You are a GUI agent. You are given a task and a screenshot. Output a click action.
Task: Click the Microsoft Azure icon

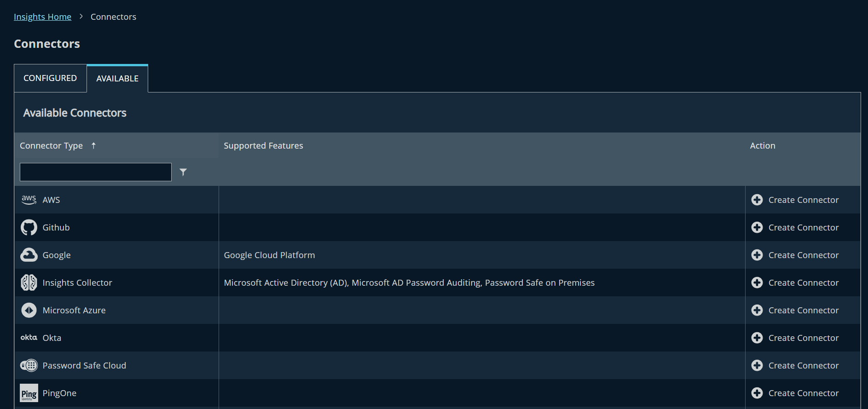pyautogui.click(x=29, y=310)
